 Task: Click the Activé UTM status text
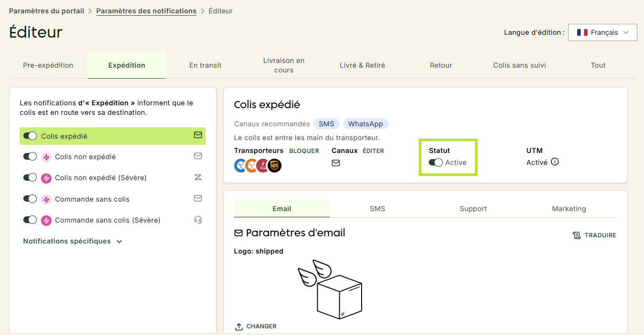coord(537,162)
